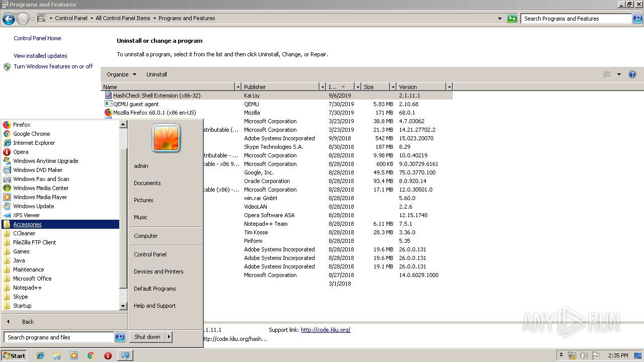Image resolution: width=644 pixels, height=362 pixels.
Task: Click the Shut down button
Action: [147, 337]
